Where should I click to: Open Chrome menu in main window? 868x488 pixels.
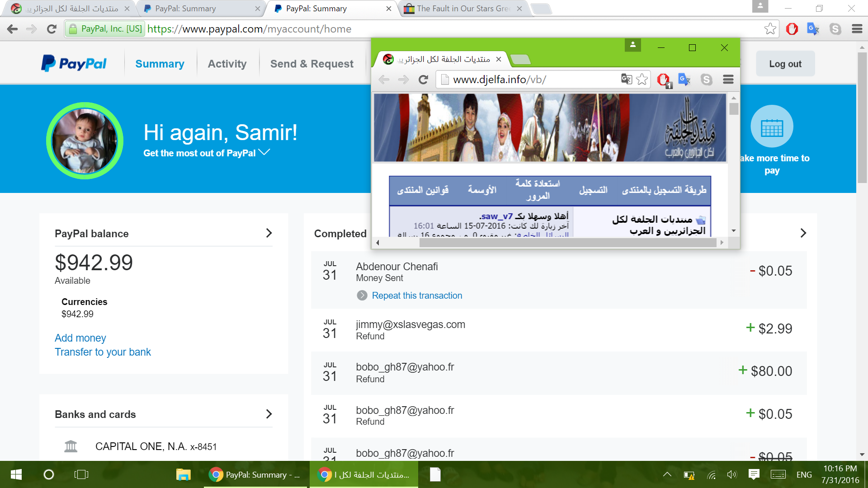click(x=857, y=29)
